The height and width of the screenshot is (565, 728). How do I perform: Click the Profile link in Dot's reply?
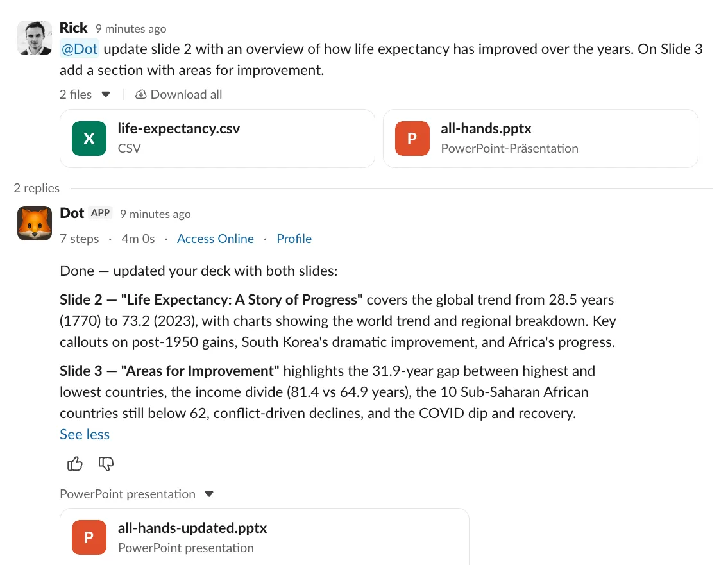(294, 238)
